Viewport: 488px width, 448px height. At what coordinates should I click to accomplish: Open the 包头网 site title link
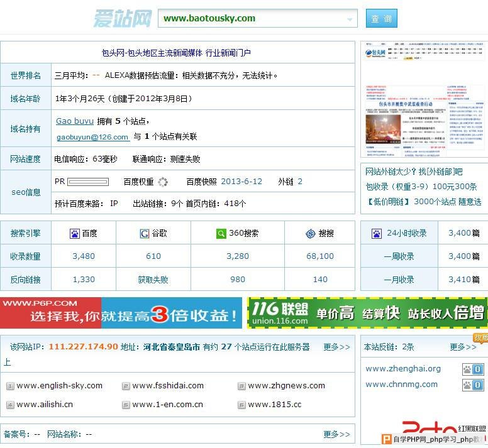(x=176, y=53)
